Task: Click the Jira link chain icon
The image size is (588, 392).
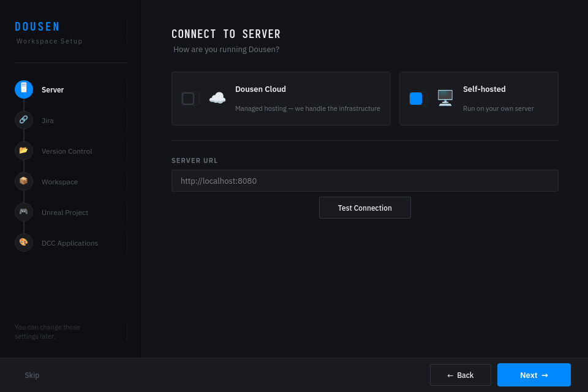Action: [x=24, y=120]
